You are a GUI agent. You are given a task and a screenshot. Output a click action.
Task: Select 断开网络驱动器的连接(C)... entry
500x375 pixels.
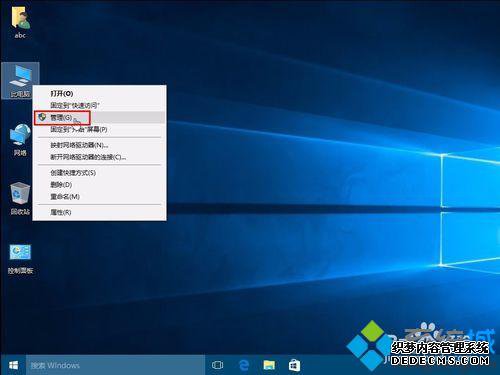tap(99, 157)
